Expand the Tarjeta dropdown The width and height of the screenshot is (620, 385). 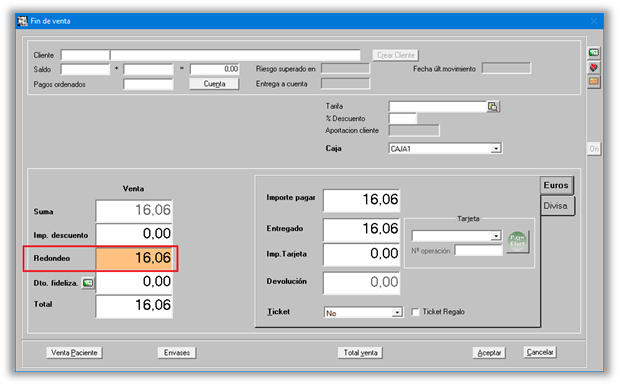457,236
